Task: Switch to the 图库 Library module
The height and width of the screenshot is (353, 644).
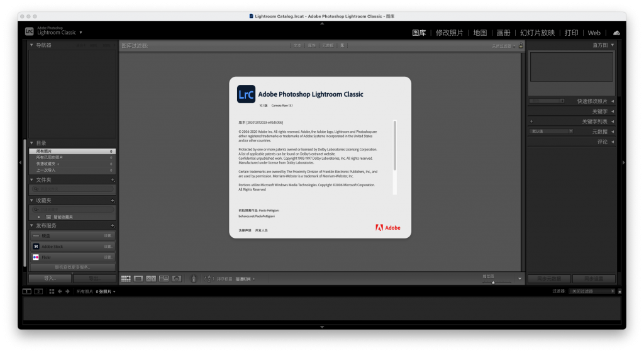Action: (x=419, y=33)
